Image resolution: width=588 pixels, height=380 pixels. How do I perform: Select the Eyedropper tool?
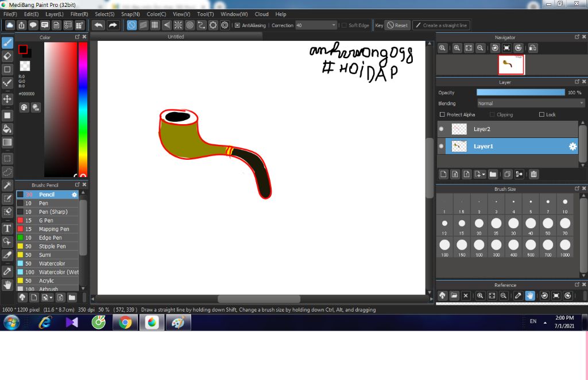7,271
